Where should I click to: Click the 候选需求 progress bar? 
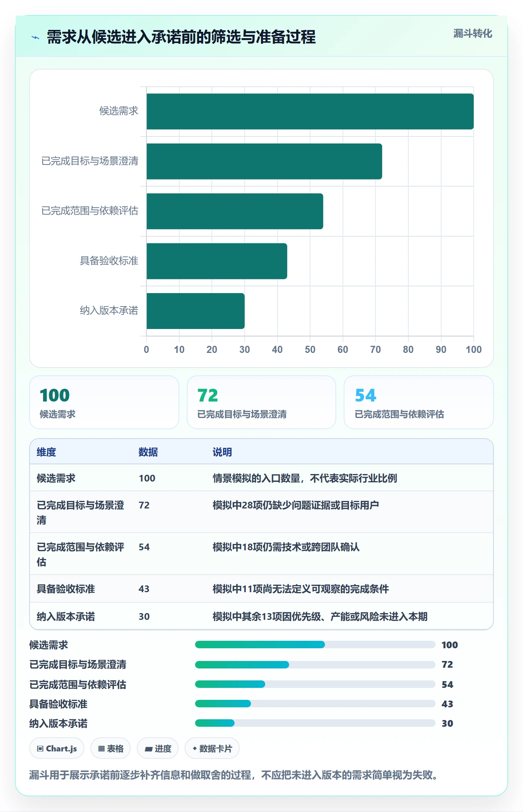tap(315, 645)
